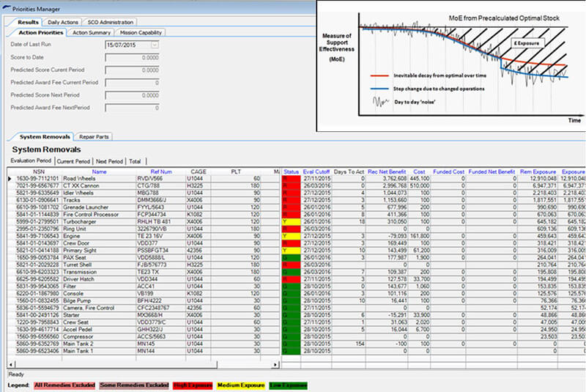The height and width of the screenshot is (392, 586).
Task: Open the Daily Actions tab
Action: pyautogui.click(x=63, y=22)
